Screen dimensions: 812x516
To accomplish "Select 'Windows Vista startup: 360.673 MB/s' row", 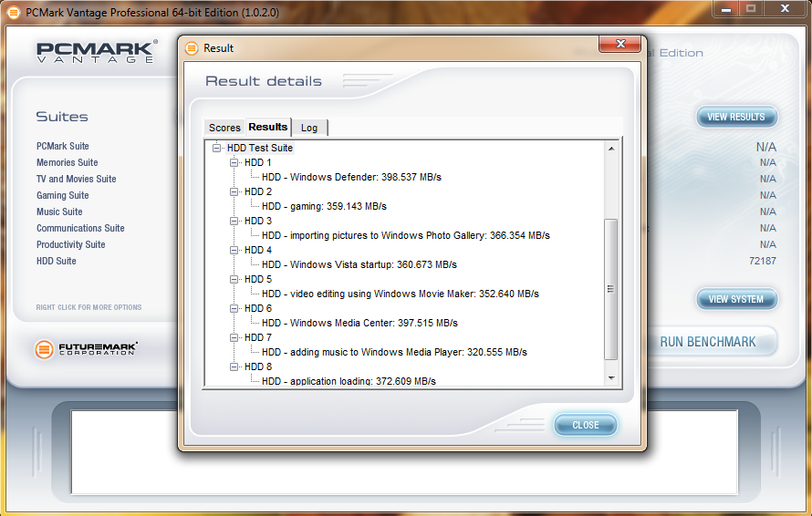I will (x=359, y=264).
